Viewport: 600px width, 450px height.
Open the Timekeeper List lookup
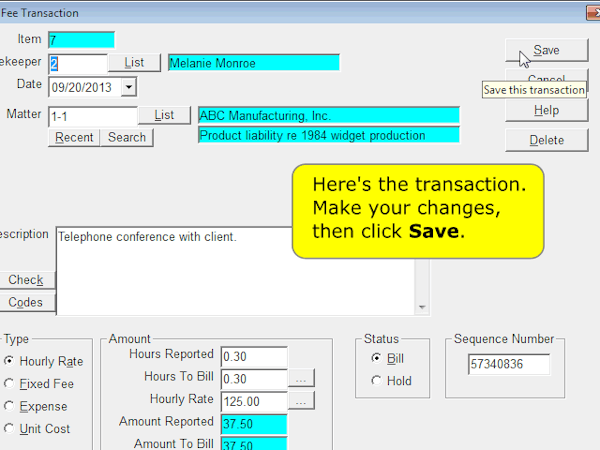coord(140,63)
